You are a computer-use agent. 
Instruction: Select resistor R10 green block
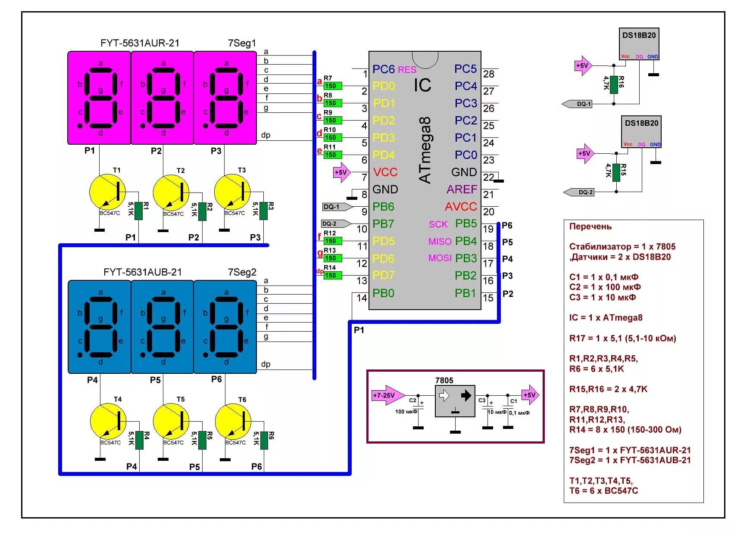pos(333,137)
